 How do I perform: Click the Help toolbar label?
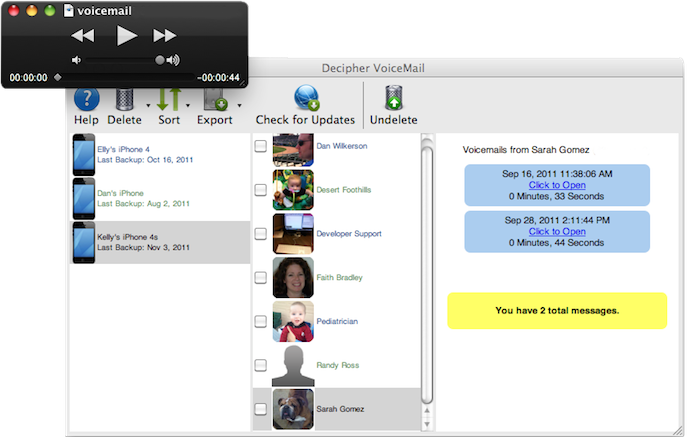[x=86, y=120]
